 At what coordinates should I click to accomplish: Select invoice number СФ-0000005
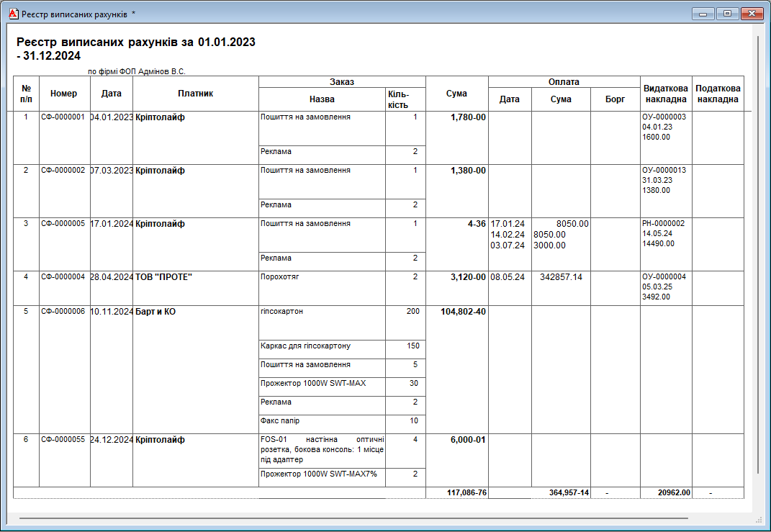pyautogui.click(x=63, y=223)
